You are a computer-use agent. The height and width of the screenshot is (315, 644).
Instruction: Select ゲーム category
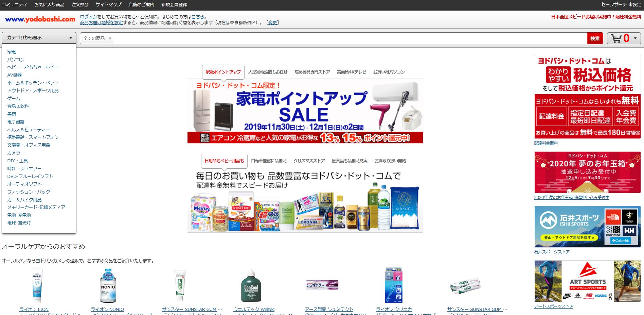click(14, 98)
